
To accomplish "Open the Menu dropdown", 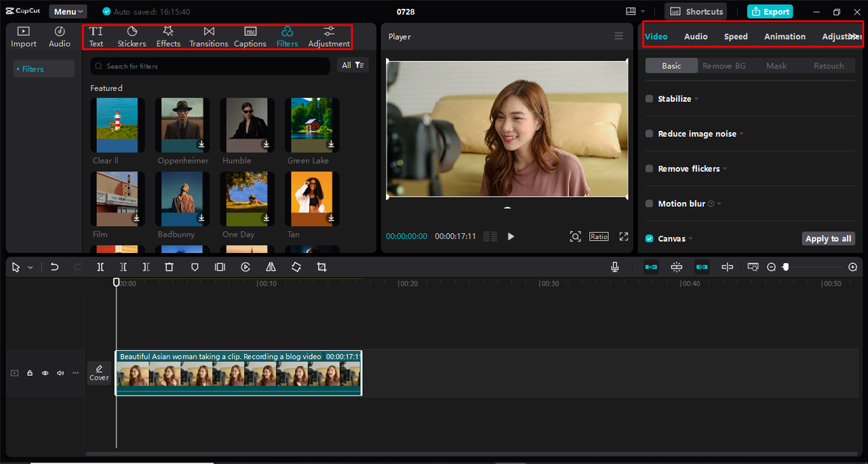I will [68, 12].
